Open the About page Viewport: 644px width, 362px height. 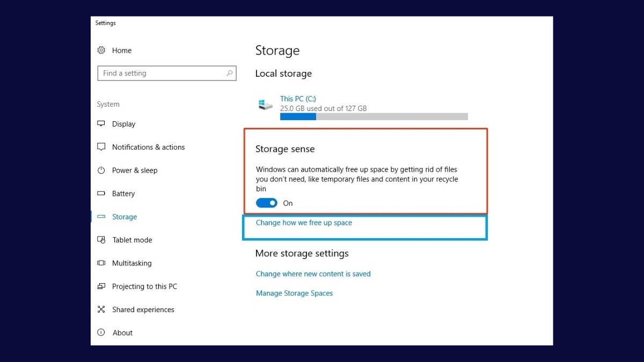coord(122,333)
